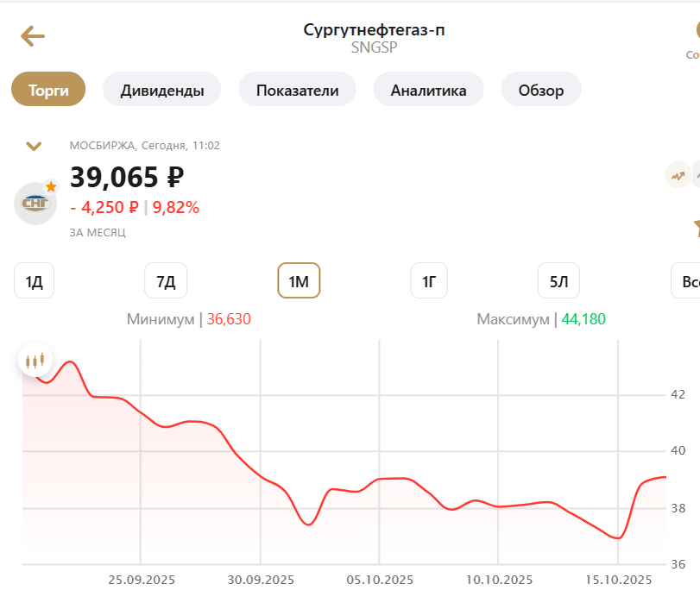Click the 9,82% percentage change
Screen dimensions: 700x603
point(176,207)
